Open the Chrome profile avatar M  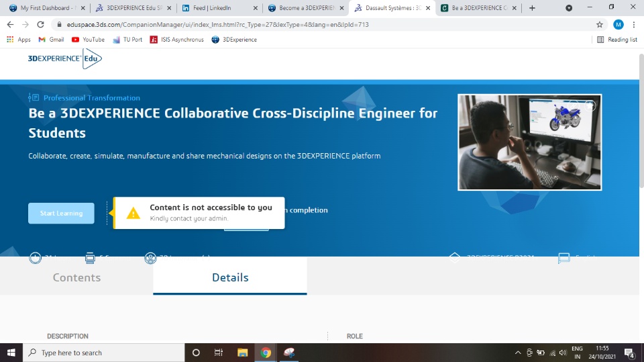click(618, 25)
